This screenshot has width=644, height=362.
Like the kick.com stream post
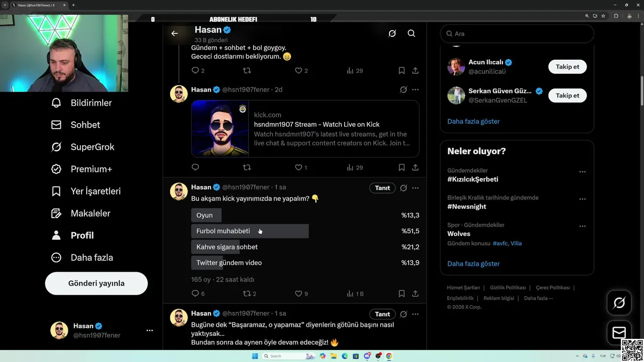(298, 167)
